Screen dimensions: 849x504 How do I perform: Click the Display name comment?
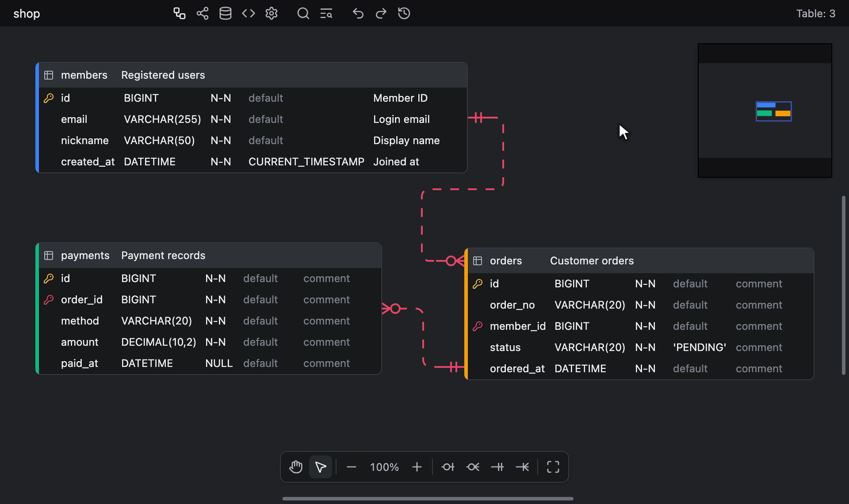click(406, 141)
